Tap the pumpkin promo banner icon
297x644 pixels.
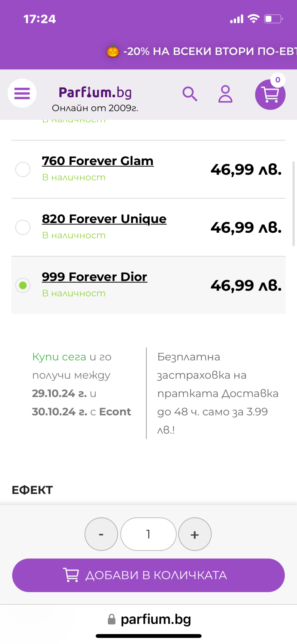(113, 51)
